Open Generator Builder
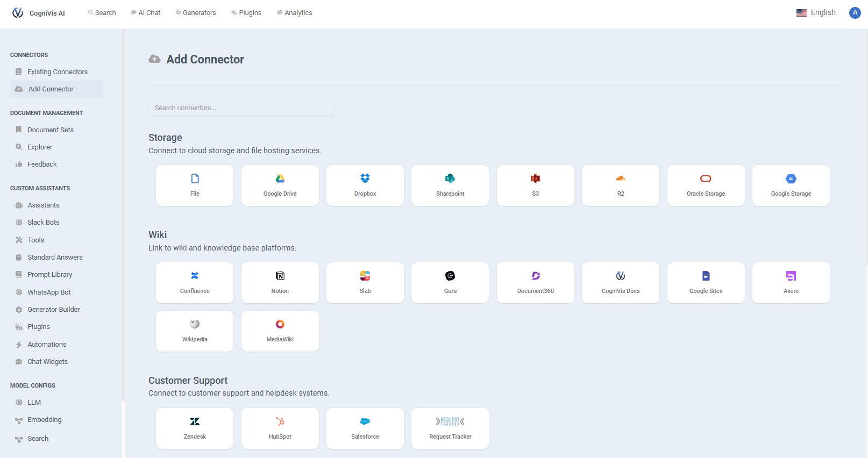 point(56,309)
